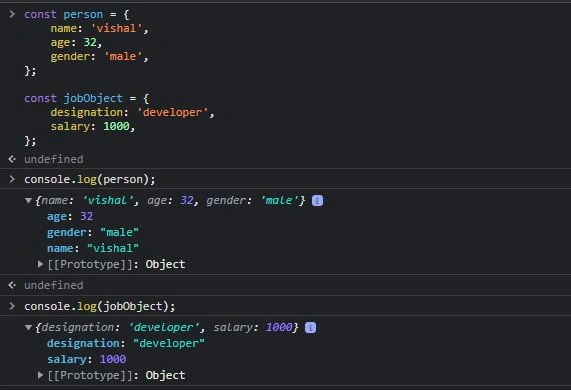Click the designation: 'developer', code line
The height and width of the screenshot is (390, 571).
[x=133, y=113]
